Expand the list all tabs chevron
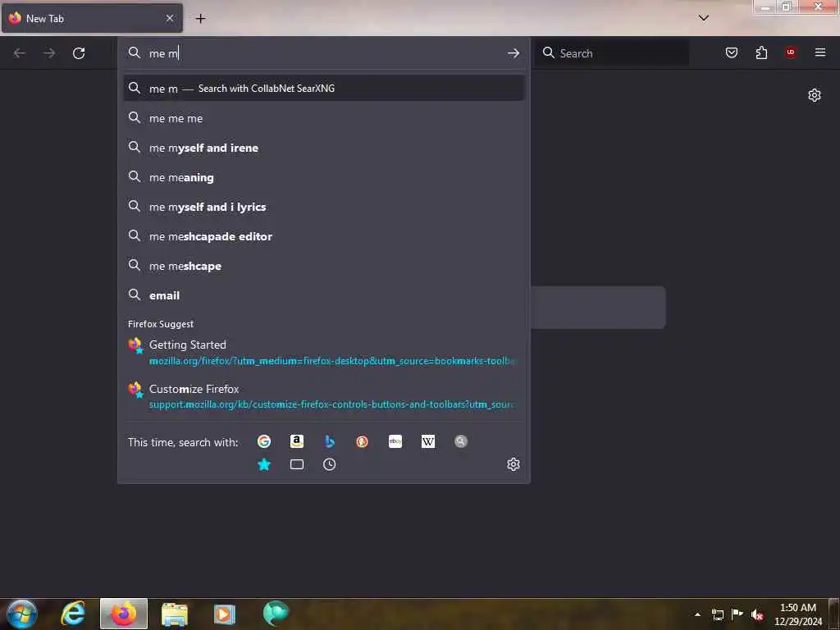Viewport: 840px width, 630px height. click(x=704, y=18)
